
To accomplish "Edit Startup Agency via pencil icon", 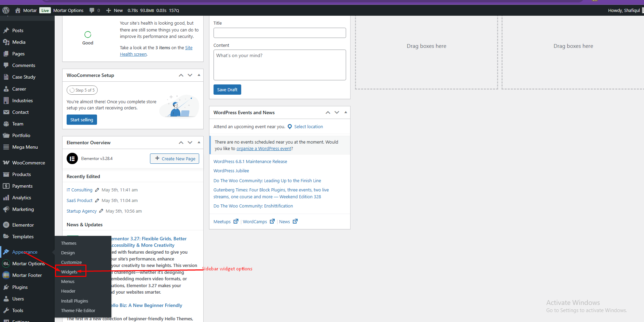I will [x=101, y=211].
